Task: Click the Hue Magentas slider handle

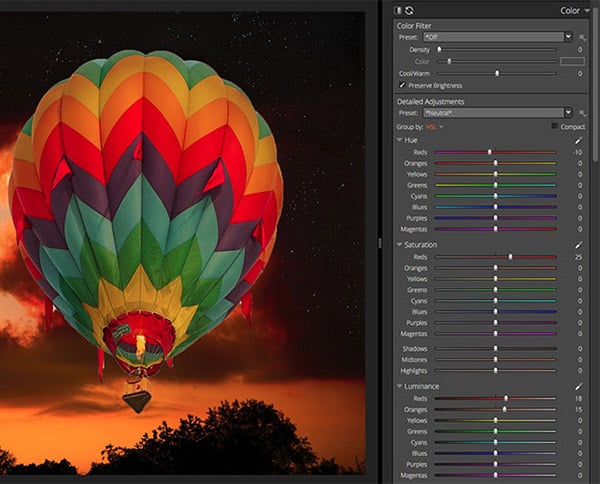Action: coord(496,229)
